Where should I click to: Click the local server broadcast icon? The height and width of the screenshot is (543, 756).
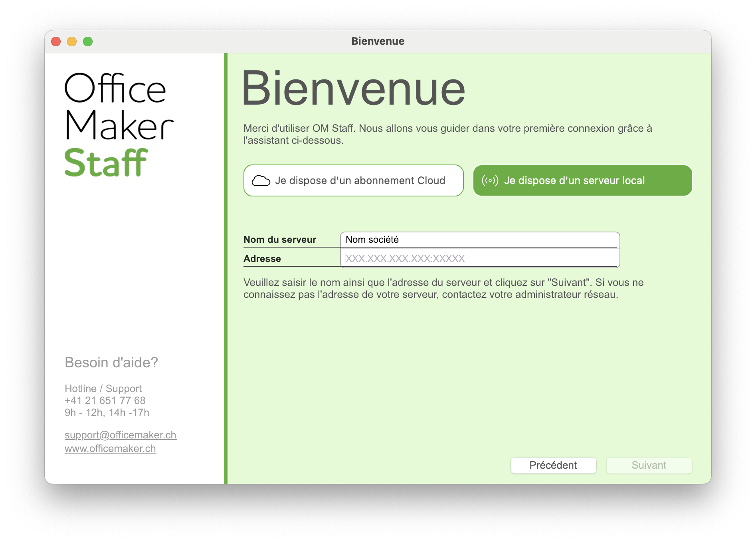(x=490, y=180)
